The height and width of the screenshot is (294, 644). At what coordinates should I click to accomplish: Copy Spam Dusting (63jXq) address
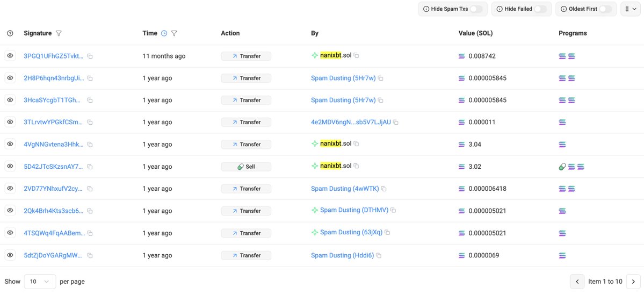point(387,233)
